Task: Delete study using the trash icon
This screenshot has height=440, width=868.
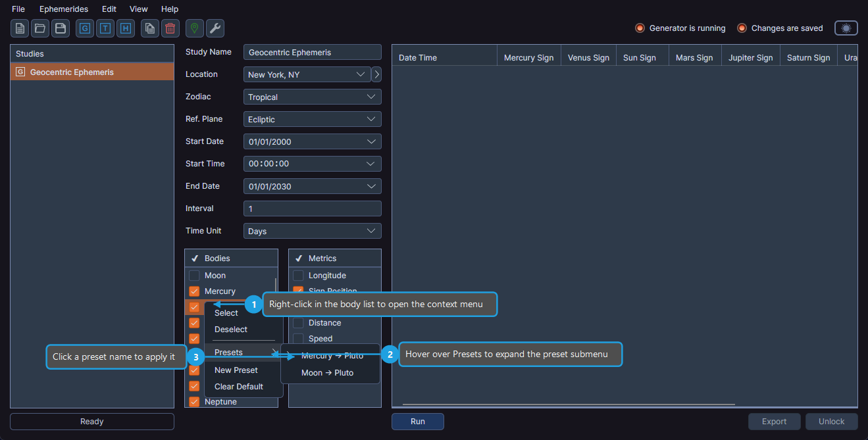Action: coord(170,28)
